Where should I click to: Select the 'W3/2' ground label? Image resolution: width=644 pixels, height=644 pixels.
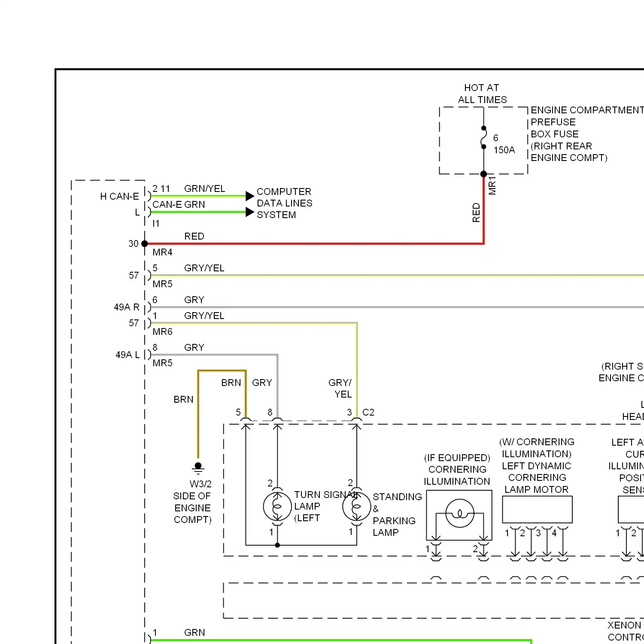[x=200, y=484]
